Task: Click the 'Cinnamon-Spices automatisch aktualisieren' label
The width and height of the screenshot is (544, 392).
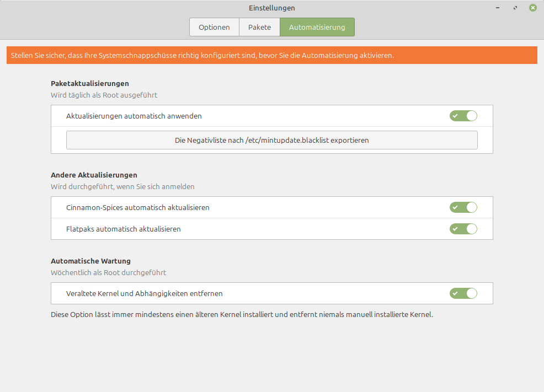Action: tap(137, 208)
